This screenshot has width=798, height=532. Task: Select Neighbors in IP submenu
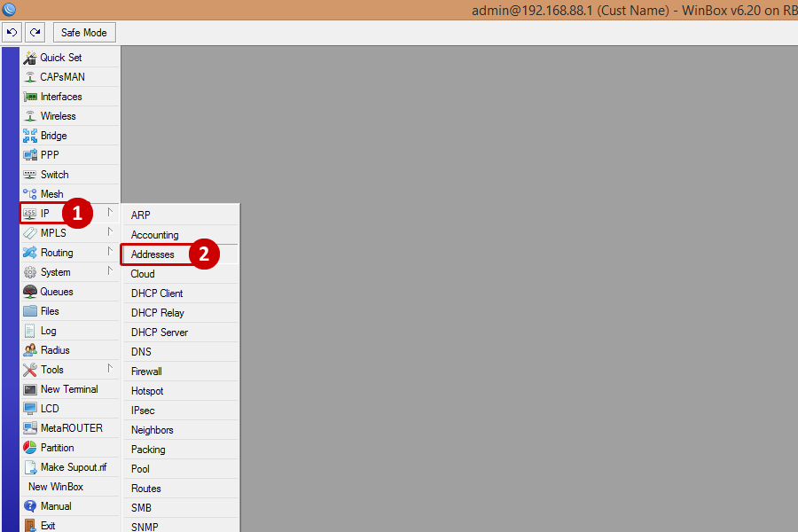point(181,430)
